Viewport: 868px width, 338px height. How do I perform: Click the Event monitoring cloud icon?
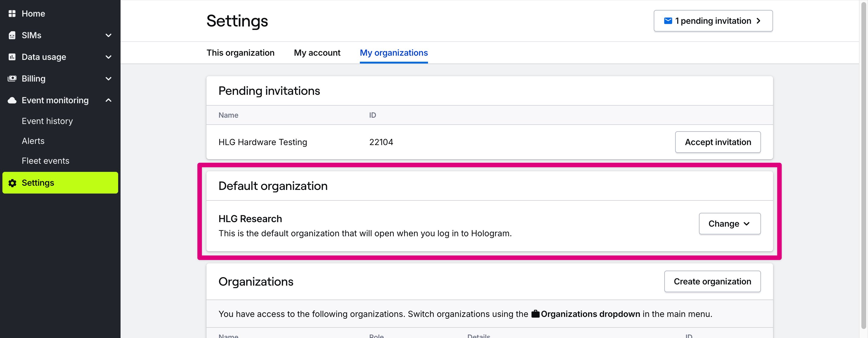[x=12, y=100]
